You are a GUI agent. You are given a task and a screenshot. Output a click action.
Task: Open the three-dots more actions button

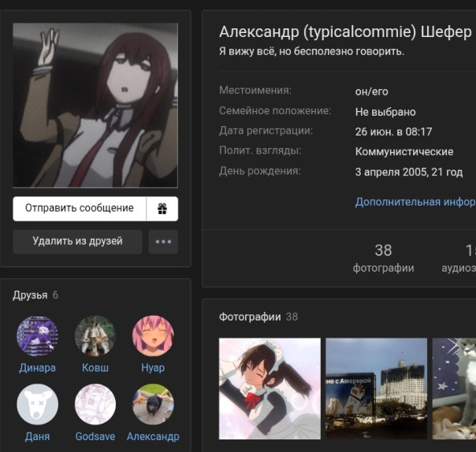click(163, 242)
